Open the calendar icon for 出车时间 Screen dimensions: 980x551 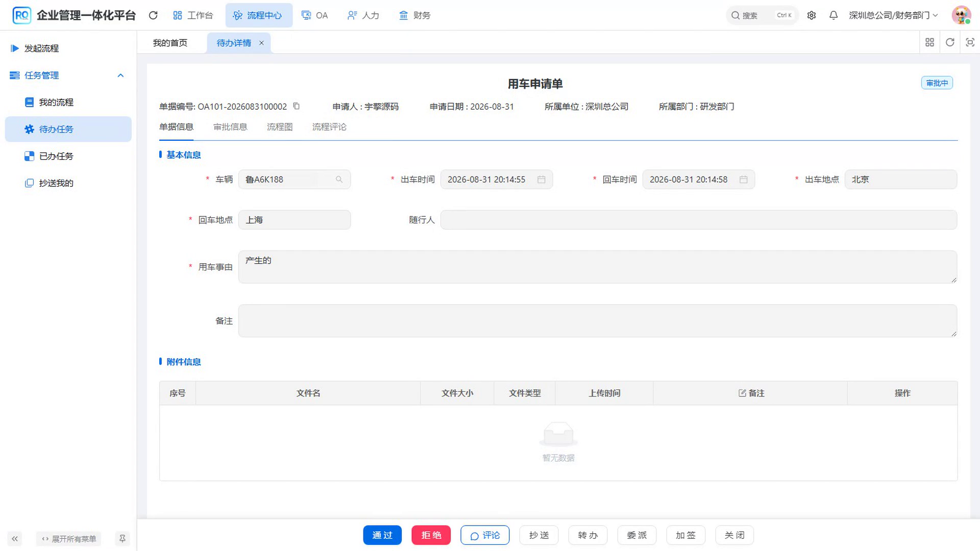[542, 180]
